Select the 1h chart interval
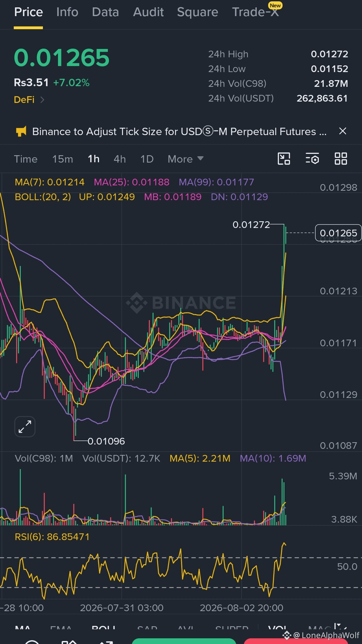The height and width of the screenshot is (644, 362). pyautogui.click(x=94, y=159)
